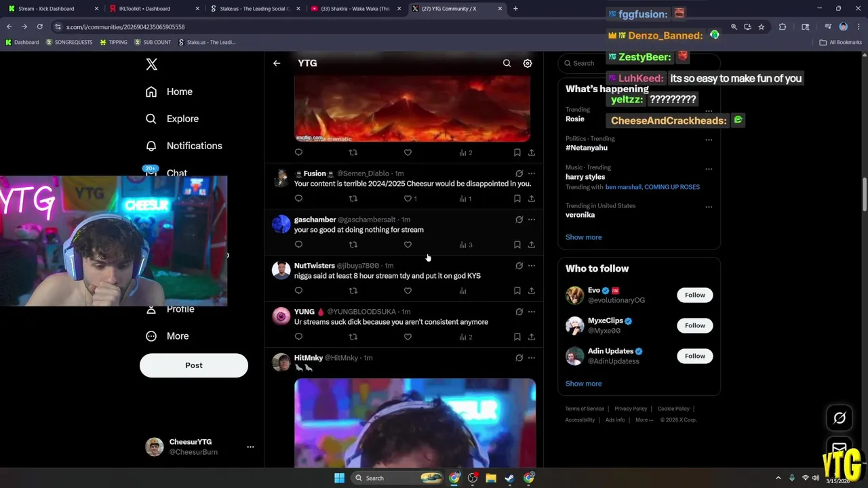Like NutTwisters' post
The width and height of the screenshot is (868, 488).
[x=408, y=291]
